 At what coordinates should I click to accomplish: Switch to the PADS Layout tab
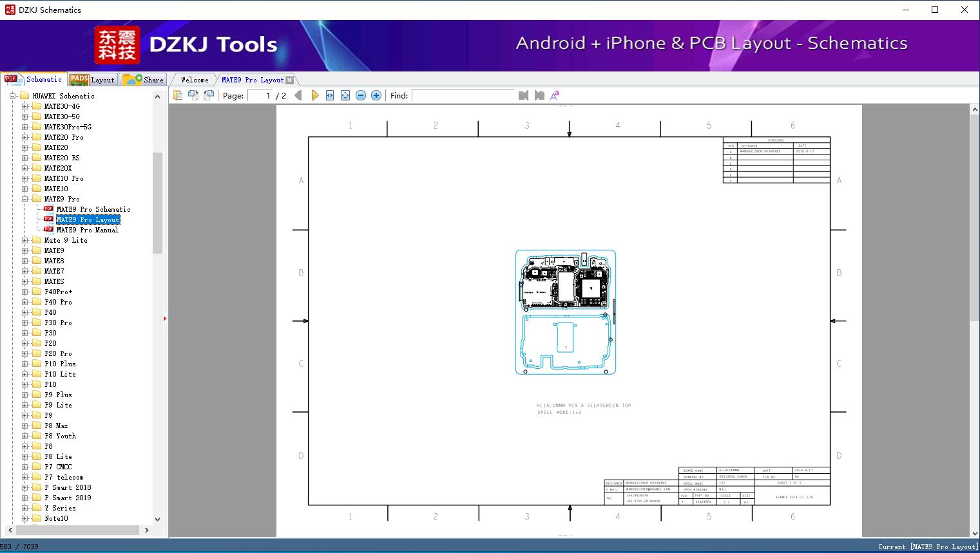click(92, 80)
